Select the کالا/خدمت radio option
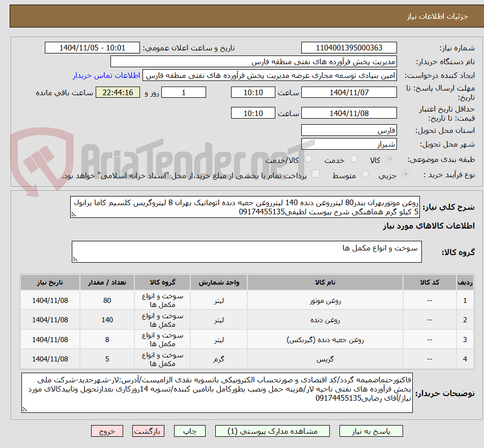Image resolution: width=484 pixels, height=448 pixels. coord(309,159)
